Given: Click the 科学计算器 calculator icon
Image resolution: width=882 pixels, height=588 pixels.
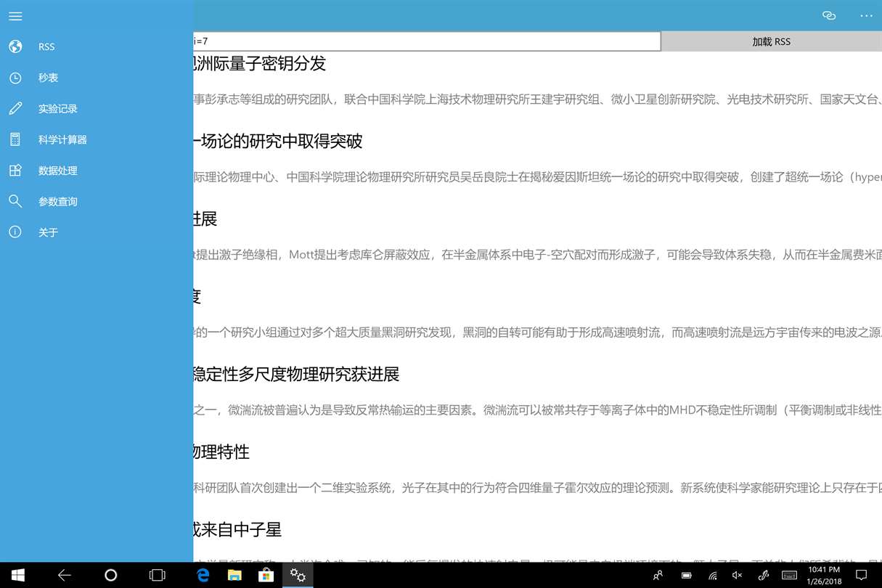Looking at the screenshot, I should coord(15,139).
